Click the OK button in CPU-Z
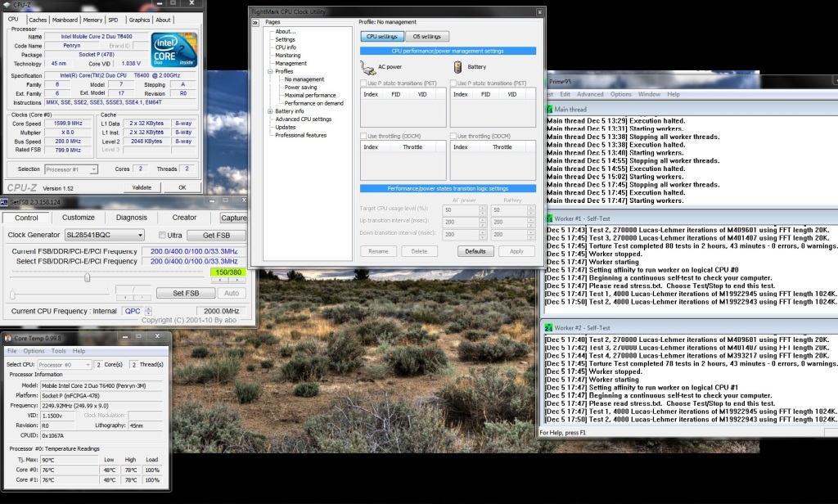 [x=182, y=187]
